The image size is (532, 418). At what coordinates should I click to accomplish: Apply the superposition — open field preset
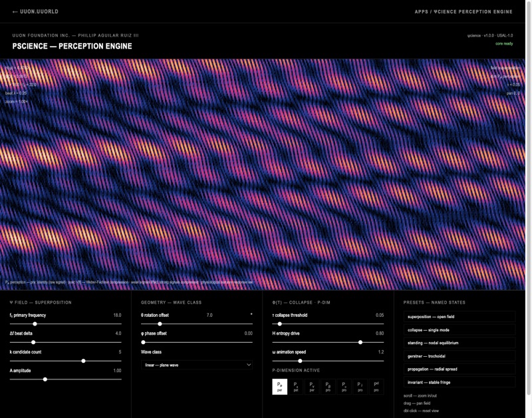click(x=460, y=316)
